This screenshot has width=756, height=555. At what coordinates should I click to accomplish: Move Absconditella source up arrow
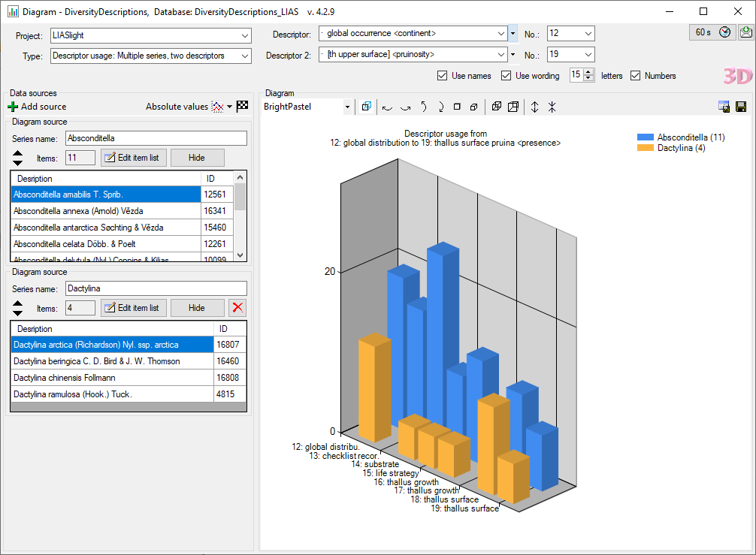point(17,153)
